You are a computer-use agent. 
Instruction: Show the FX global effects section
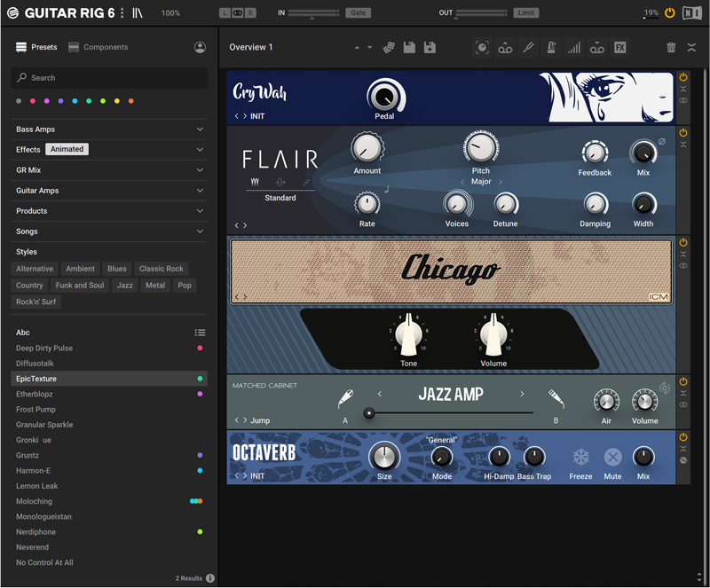(619, 47)
